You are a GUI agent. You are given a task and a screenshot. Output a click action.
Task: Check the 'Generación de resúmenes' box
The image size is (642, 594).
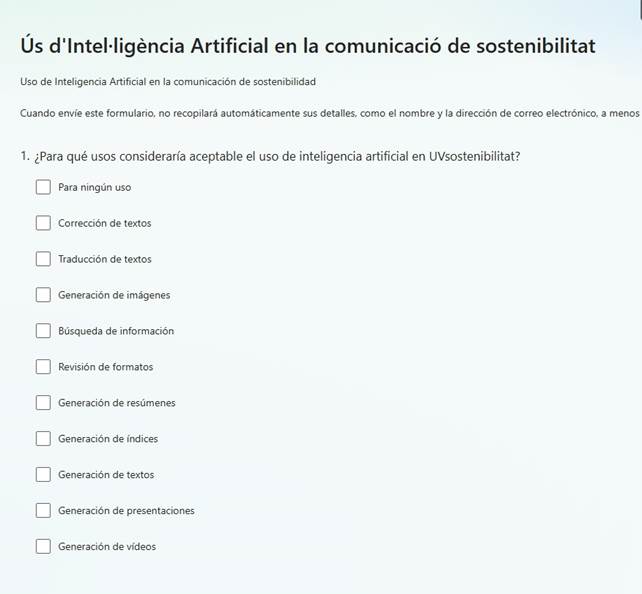(x=43, y=403)
